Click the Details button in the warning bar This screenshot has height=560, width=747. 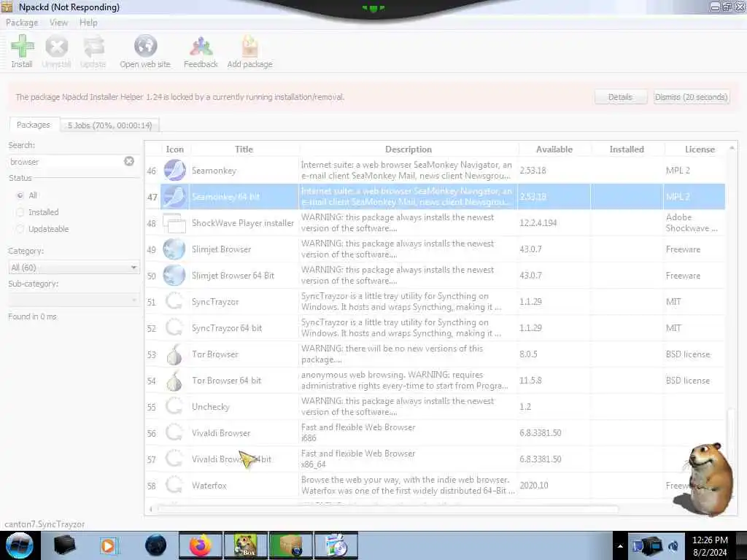pyautogui.click(x=620, y=97)
